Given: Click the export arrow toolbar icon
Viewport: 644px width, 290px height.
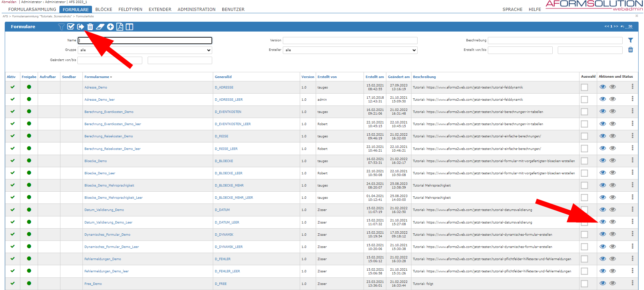Looking at the screenshot, I should click(x=80, y=27).
